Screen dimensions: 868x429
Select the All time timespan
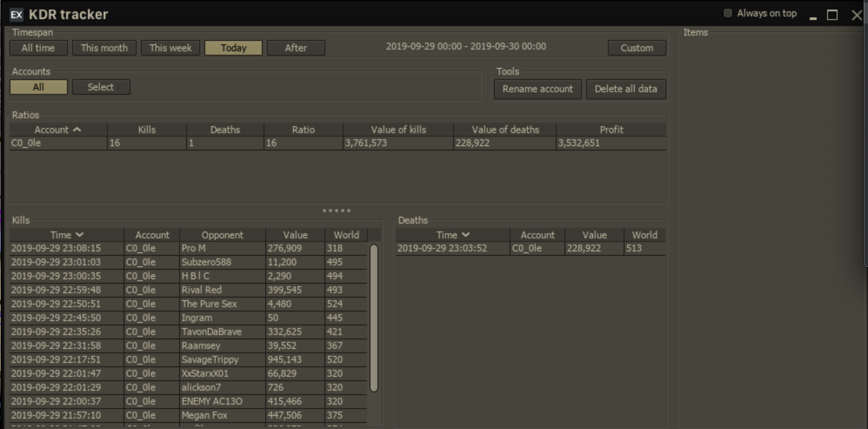click(x=38, y=48)
